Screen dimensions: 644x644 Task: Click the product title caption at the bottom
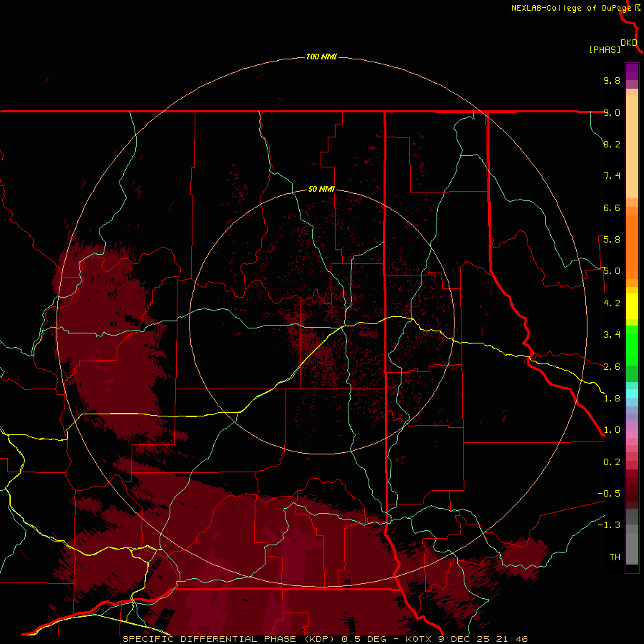(325, 639)
